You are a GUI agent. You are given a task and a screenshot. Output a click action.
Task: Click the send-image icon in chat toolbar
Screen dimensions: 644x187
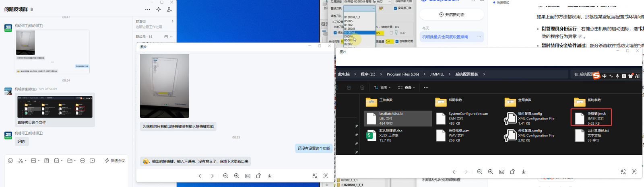point(33,160)
